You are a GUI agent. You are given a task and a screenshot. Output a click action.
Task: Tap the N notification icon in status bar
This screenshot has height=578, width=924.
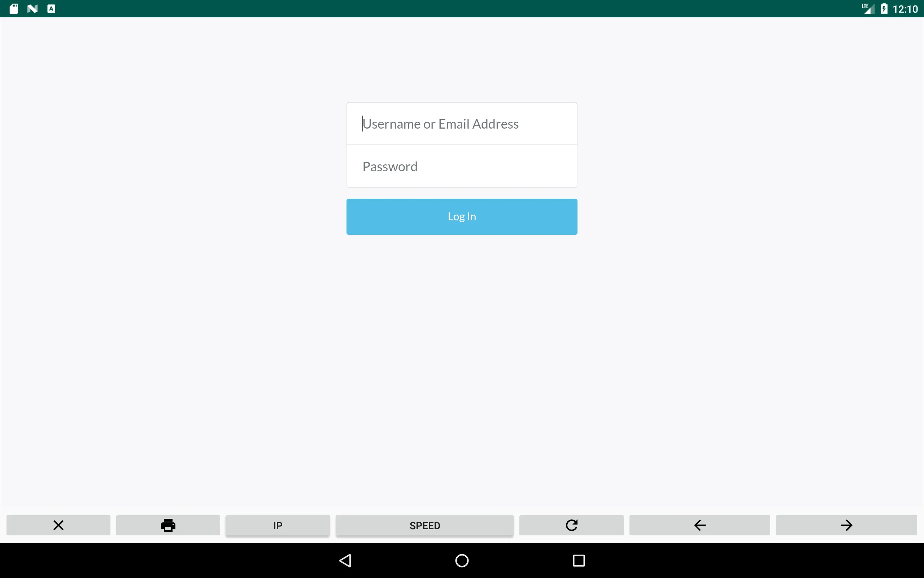[x=32, y=8]
